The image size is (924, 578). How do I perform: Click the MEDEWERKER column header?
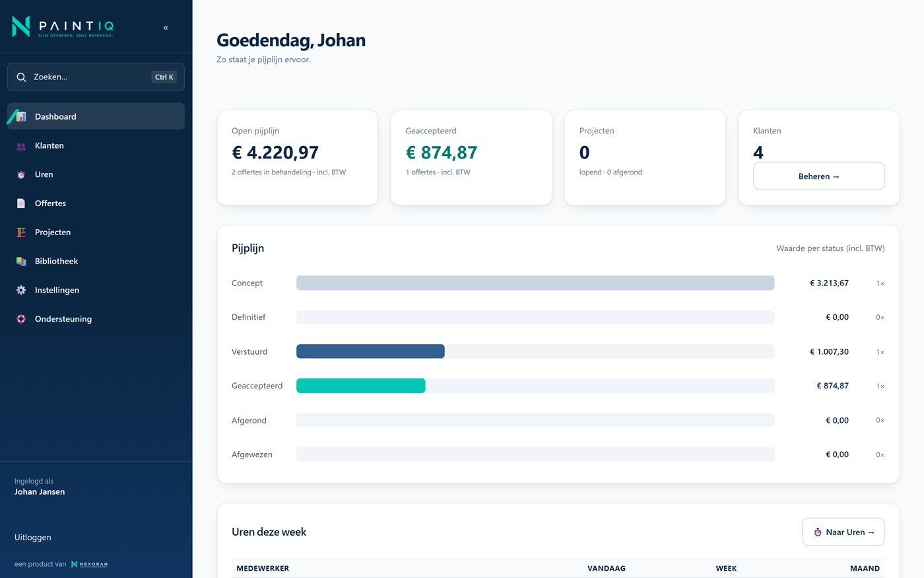263,568
